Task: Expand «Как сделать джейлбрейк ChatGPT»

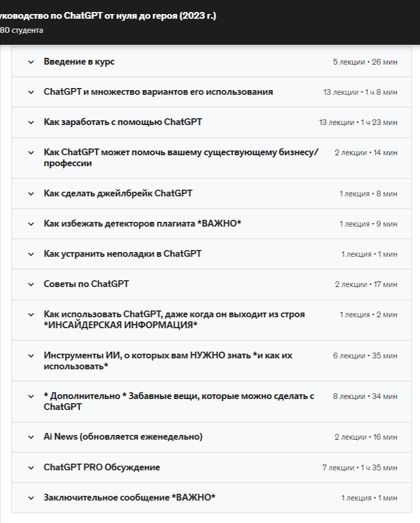Action: click(x=31, y=193)
